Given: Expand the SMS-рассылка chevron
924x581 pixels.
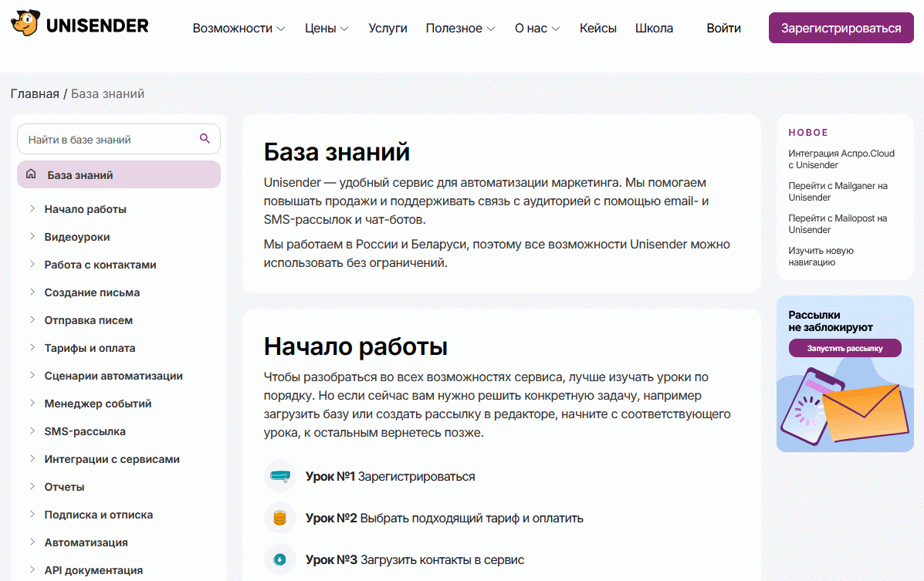Looking at the screenshot, I should click(x=32, y=431).
